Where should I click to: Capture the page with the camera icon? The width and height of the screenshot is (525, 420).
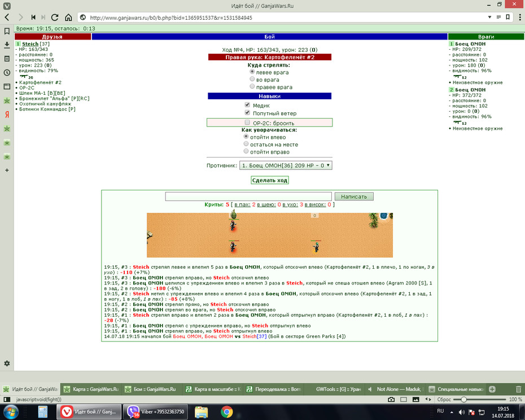(x=391, y=399)
